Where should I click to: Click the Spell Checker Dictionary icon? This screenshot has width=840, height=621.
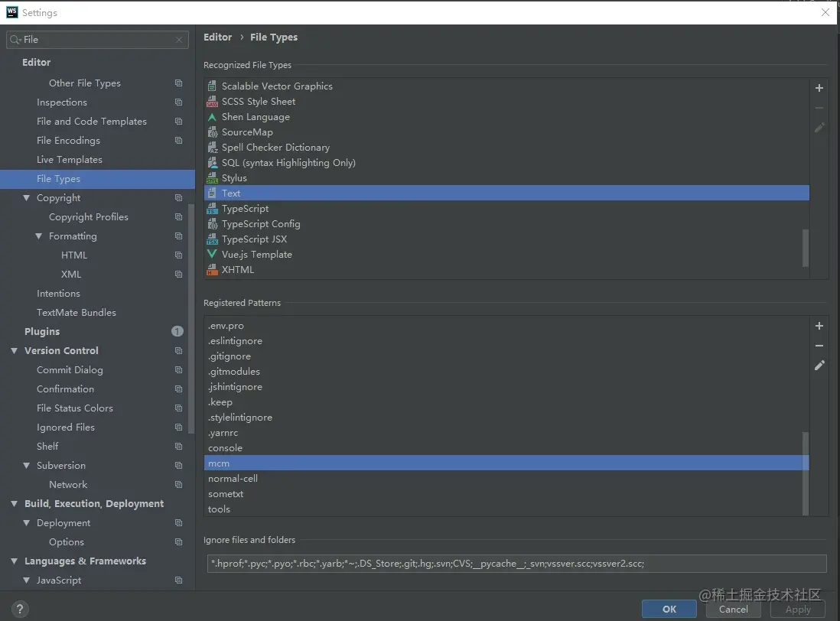[x=213, y=147]
